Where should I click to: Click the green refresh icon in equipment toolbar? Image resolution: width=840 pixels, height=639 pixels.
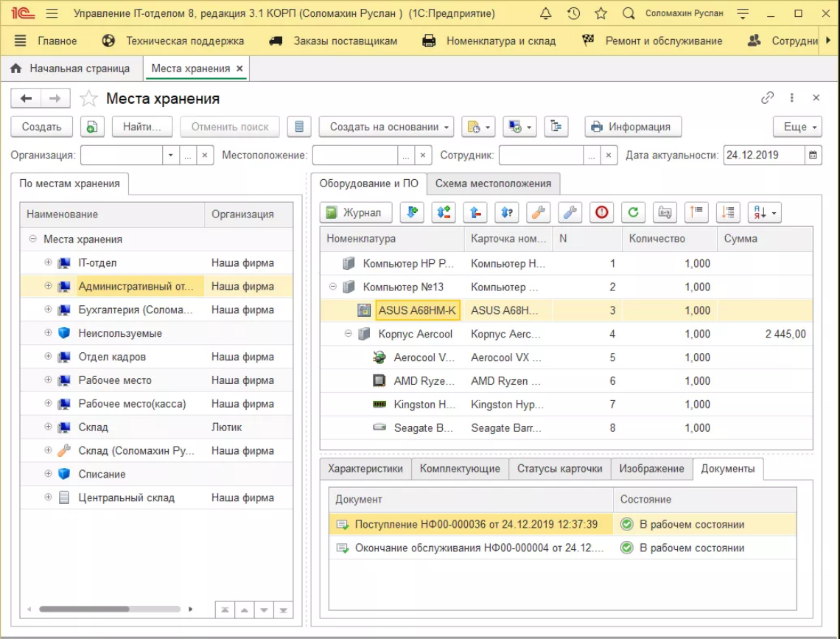coord(633,212)
